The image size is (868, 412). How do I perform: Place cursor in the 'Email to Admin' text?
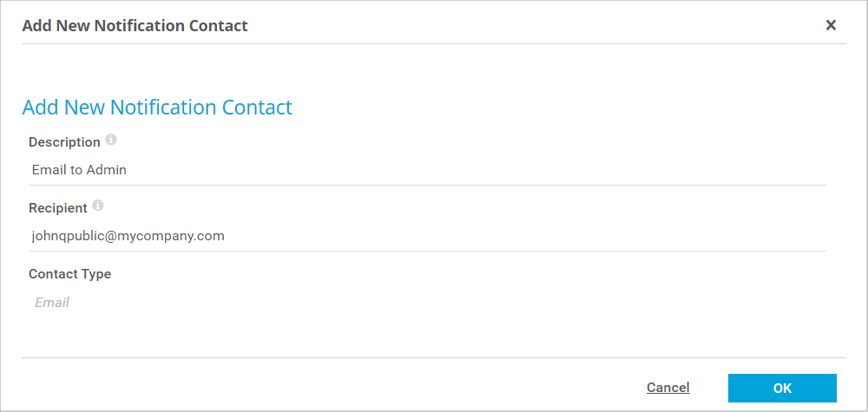coord(79,170)
